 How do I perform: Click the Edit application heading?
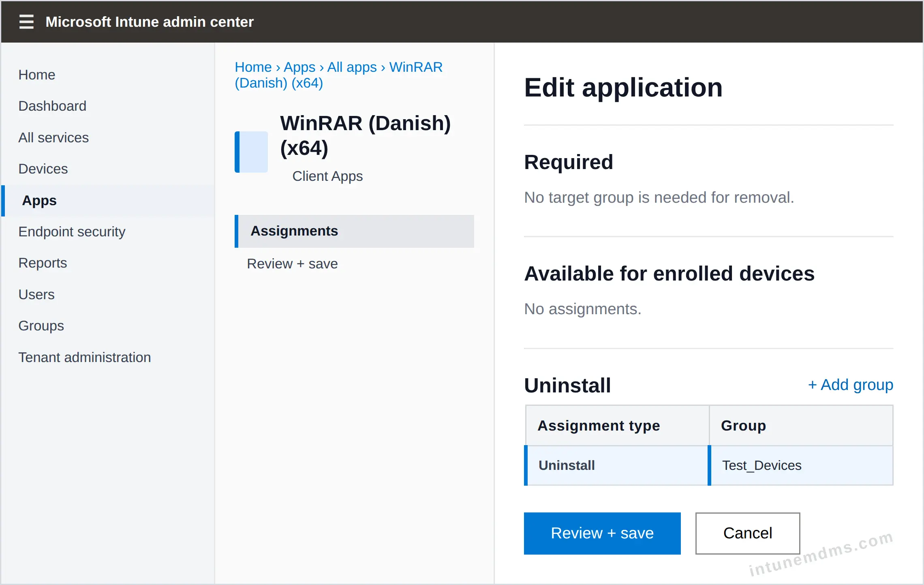[623, 88]
